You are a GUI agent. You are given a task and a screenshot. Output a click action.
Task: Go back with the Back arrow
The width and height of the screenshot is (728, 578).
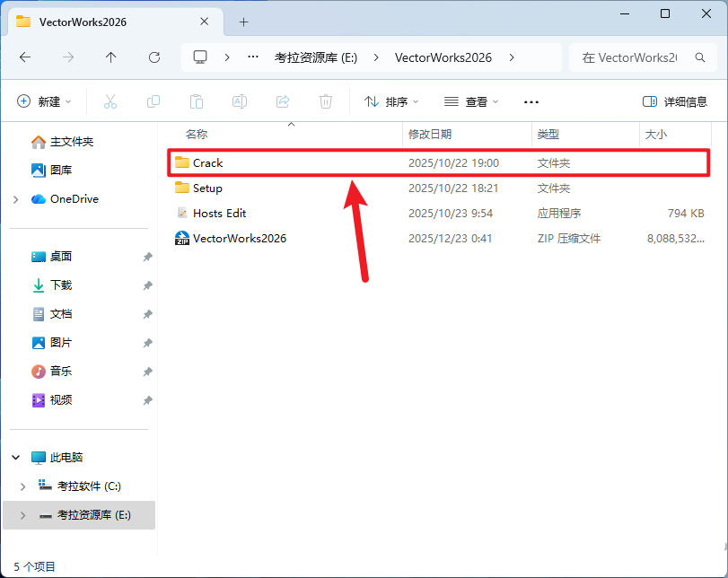point(25,57)
